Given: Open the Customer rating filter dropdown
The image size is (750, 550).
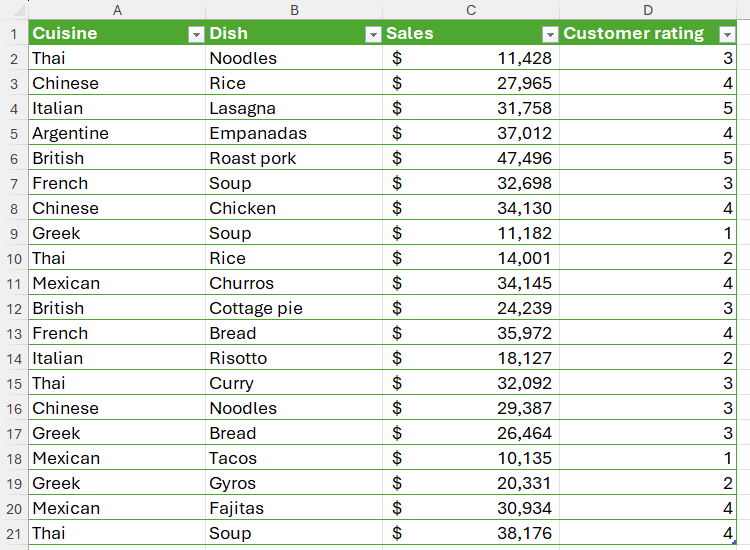Looking at the screenshot, I should 726,34.
